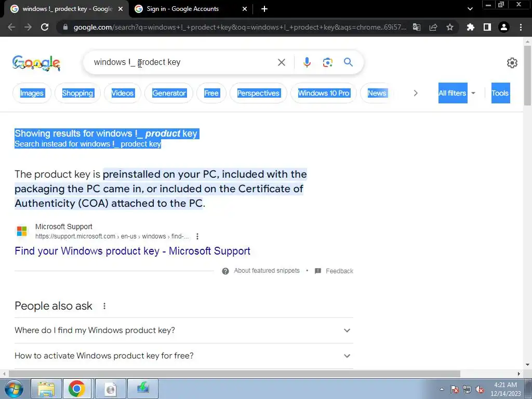The height and width of the screenshot is (399, 532).
Task: Click the lock icon in address bar
Action: (65, 27)
